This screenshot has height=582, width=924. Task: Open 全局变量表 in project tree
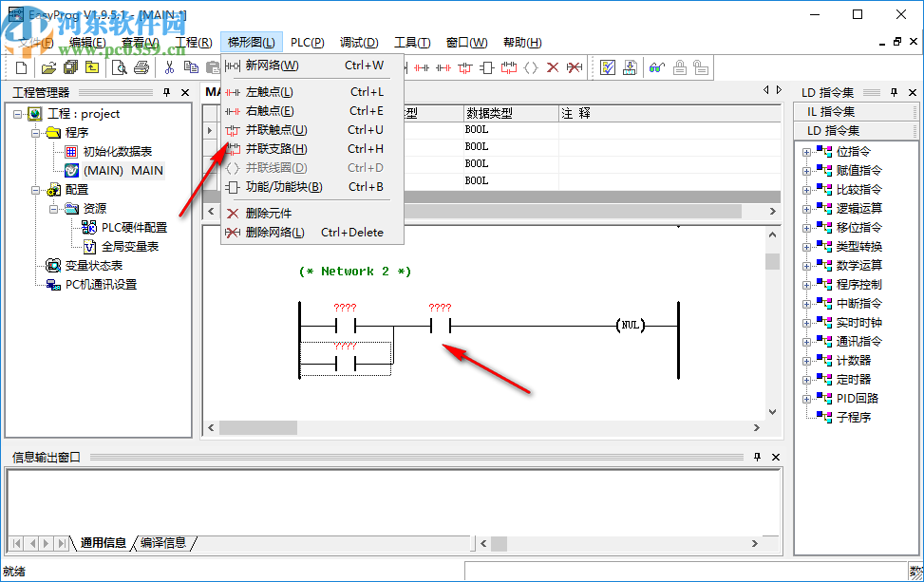click(x=130, y=246)
